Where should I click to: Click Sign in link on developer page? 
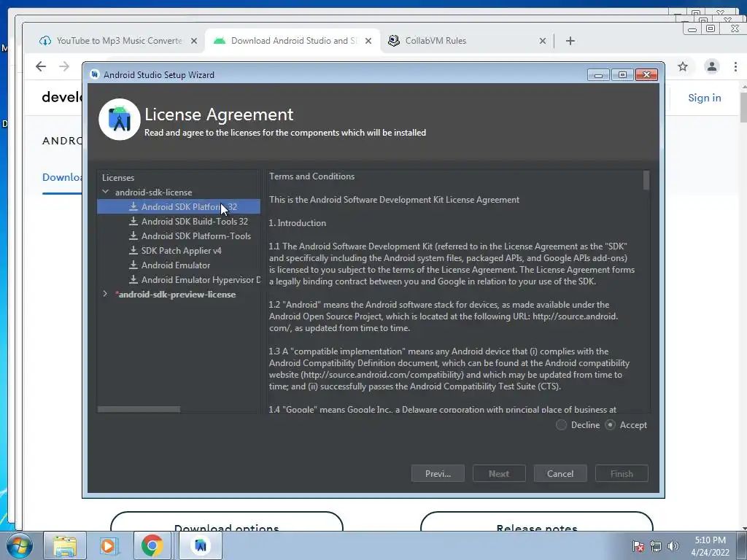click(704, 98)
